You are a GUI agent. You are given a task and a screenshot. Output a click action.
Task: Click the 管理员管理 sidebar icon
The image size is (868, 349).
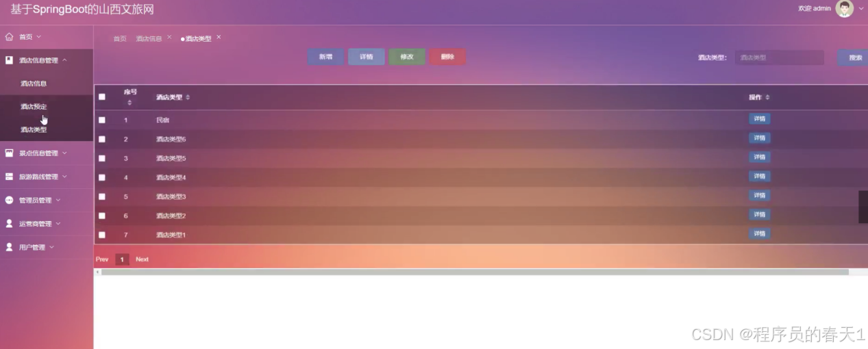coord(9,201)
